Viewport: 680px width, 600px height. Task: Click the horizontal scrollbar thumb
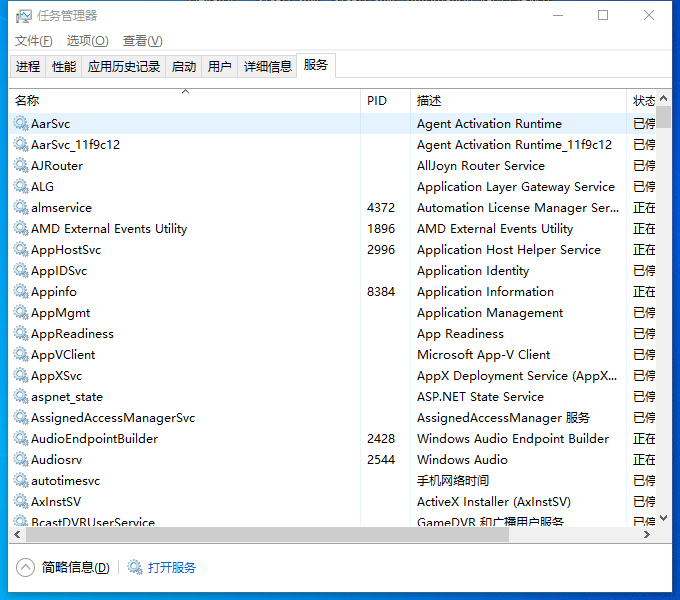267,535
